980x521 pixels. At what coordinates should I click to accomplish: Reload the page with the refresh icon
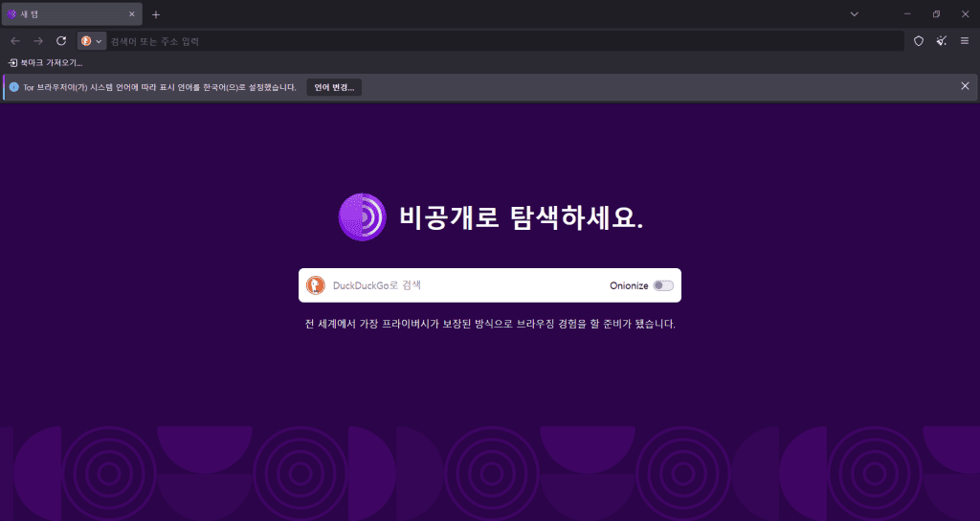tap(61, 41)
